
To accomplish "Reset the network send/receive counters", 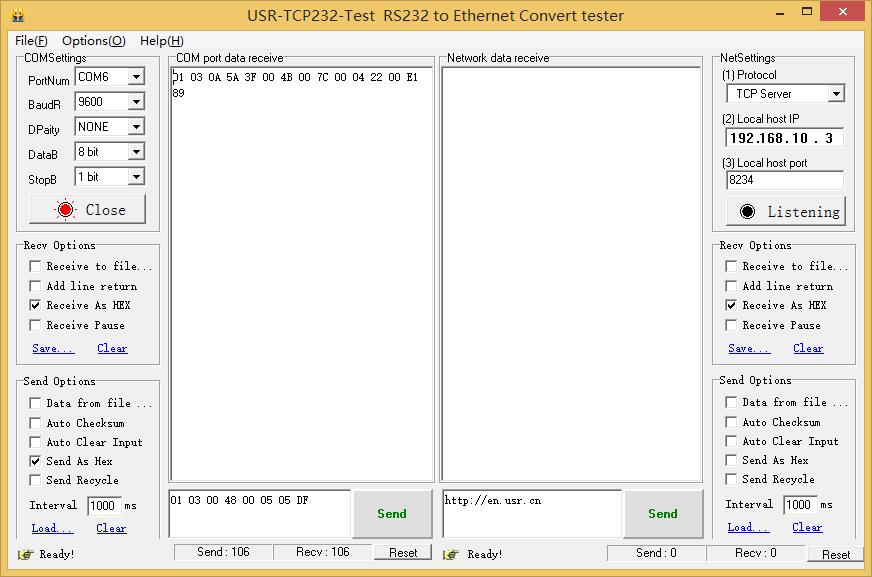I will point(836,554).
